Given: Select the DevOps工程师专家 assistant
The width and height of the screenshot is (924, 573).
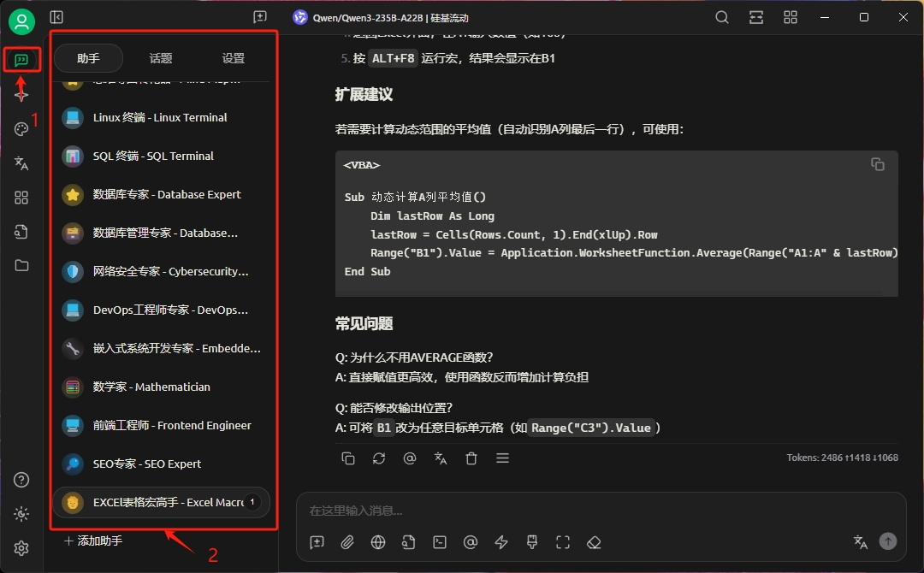Looking at the screenshot, I should tap(162, 310).
